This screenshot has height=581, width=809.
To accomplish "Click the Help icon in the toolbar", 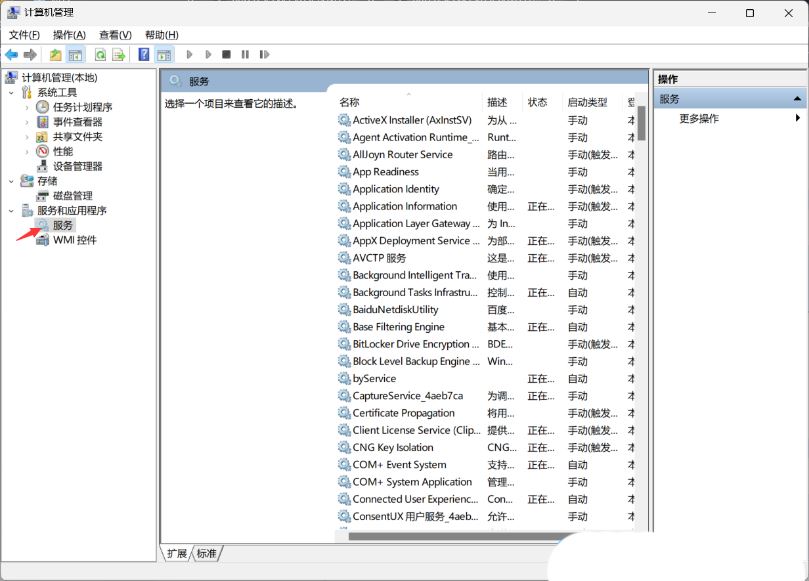I will point(142,54).
